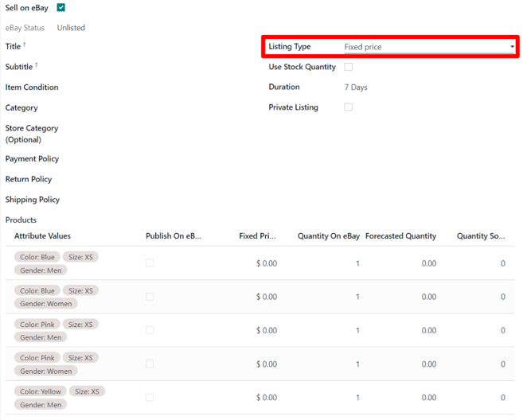Check Publish On eBay for first Blue Men variant
The image size is (523, 420).
coord(150,263)
